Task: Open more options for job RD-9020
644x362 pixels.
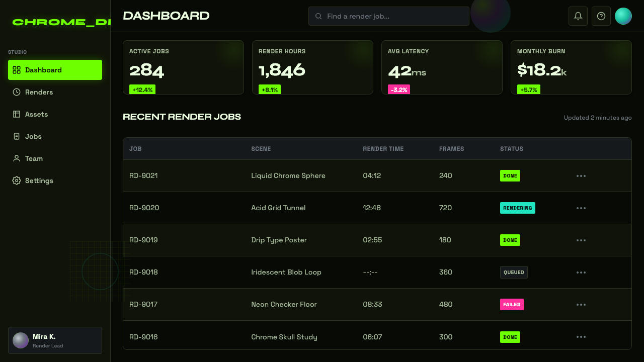Action: [x=581, y=208]
